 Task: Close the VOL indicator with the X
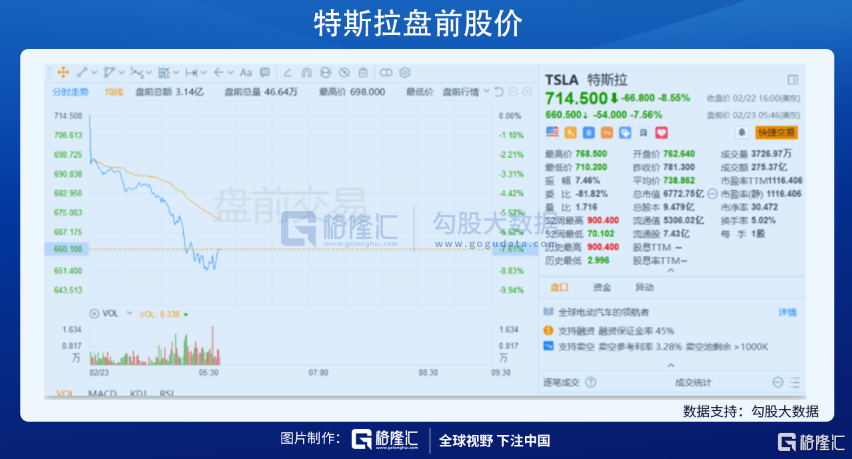(94, 313)
